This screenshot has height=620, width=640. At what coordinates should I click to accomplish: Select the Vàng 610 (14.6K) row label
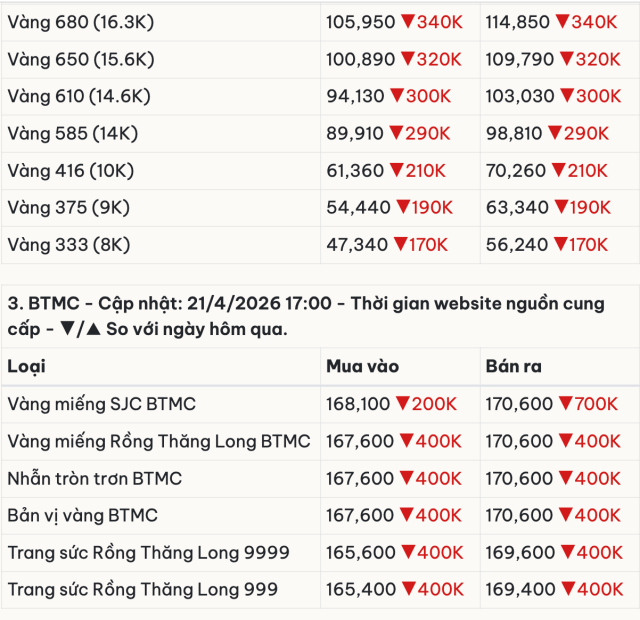[x=79, y=96]
